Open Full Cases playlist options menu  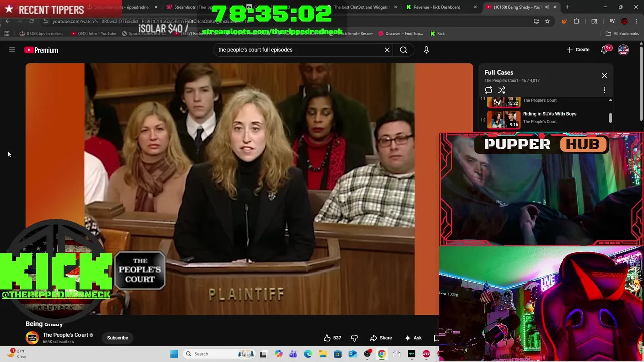(x=604, y=90)
